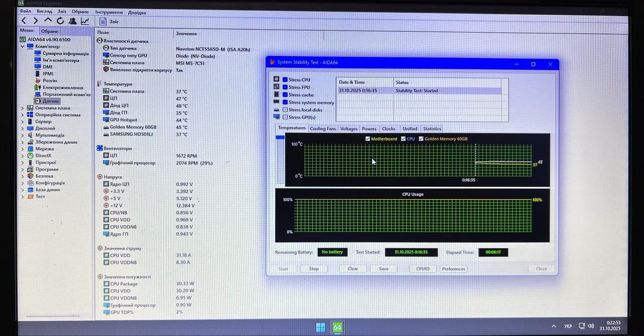Click the Refresh toolbar icon
Image resolution: width=644 pixels, height=336 pixels.
tap(61, 21)
